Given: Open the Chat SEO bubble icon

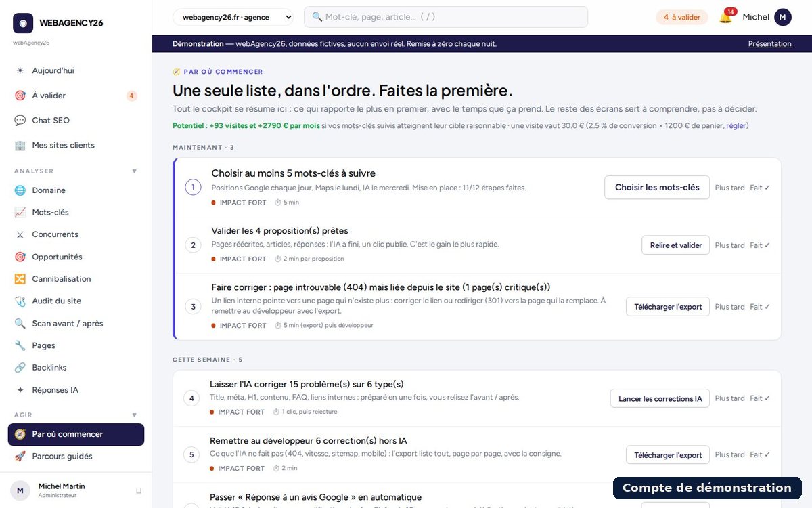Looking at the screenshot, I should tap(20, 121).
